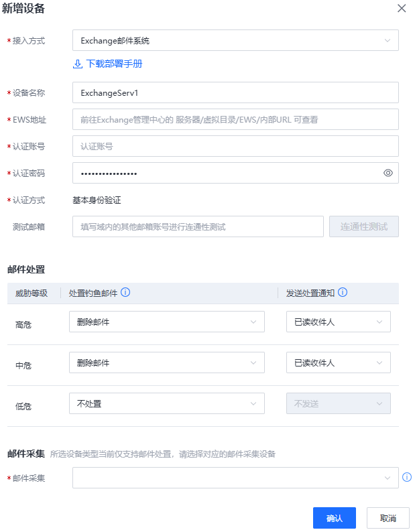The image size is (415, 532).
Task: Click the 测试邮箱 input field
Action: 198,226
